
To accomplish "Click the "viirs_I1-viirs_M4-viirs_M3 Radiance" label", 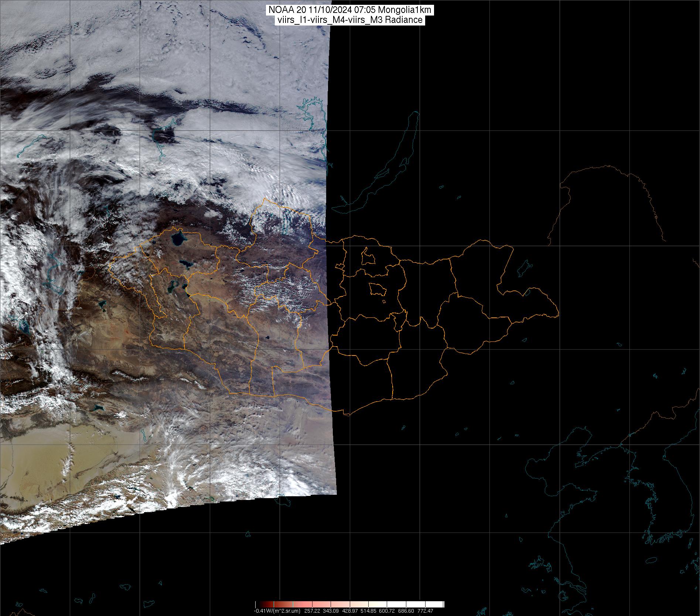I will (350, 20).
